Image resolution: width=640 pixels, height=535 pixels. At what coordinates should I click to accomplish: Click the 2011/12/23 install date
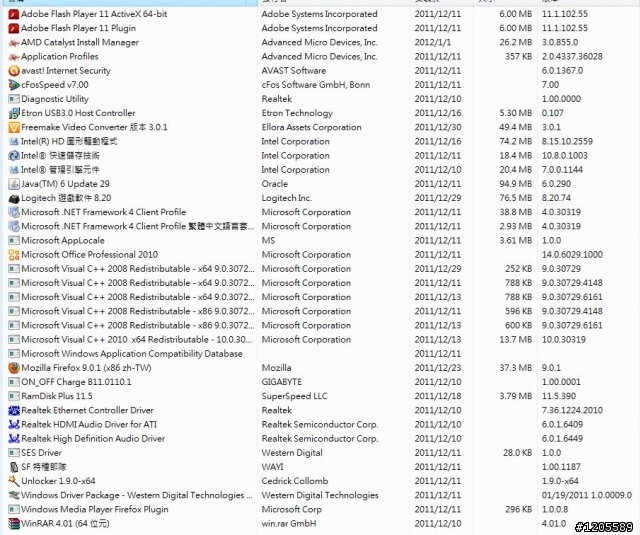coord(438,368)
